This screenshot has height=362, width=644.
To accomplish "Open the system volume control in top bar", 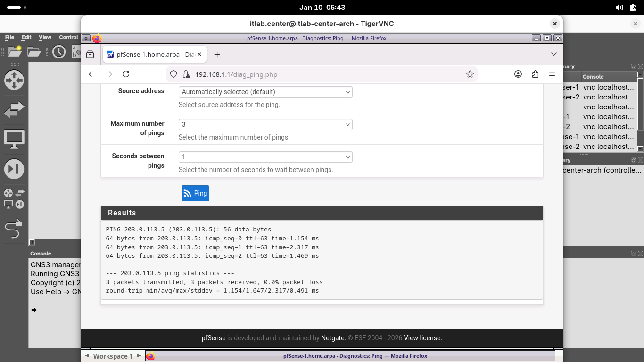I will tap(619, 8).
